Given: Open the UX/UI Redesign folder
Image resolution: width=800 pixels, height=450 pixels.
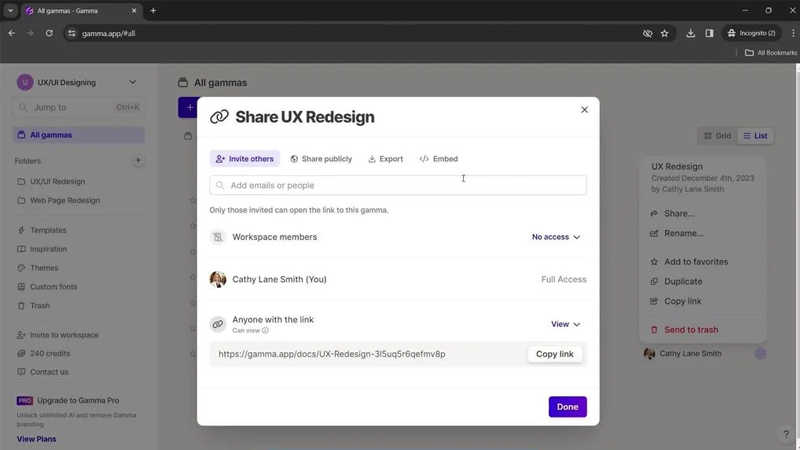Looking at the screenshot, I should click(57, 181).
